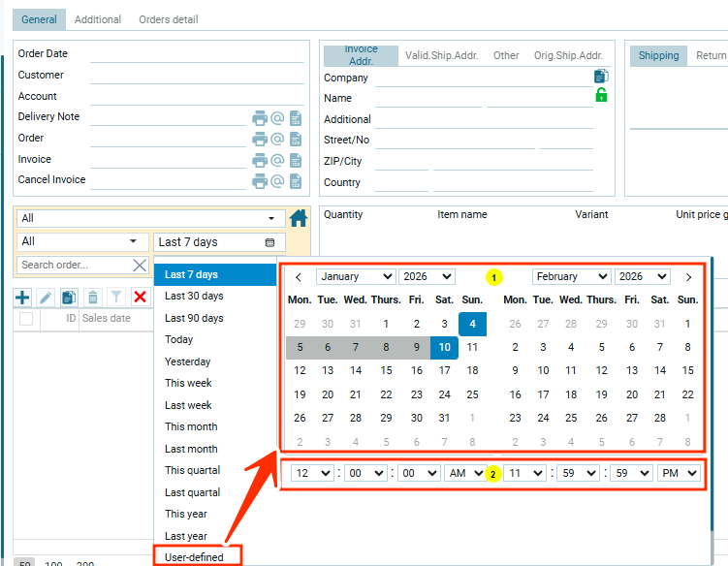The width and height of the screenshot is (728, 566).
Task: Select January 15 in the calendar
Action: pos(386,370)
